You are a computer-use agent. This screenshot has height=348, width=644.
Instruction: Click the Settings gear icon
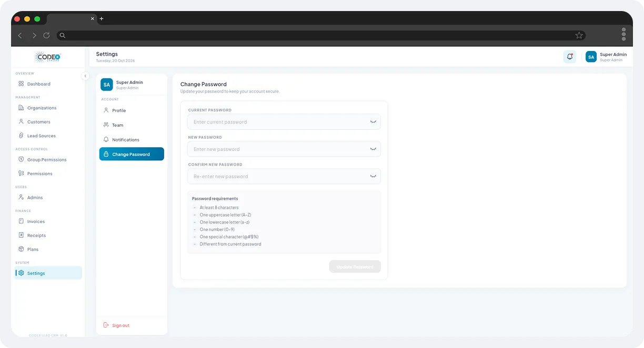point(21,273)
